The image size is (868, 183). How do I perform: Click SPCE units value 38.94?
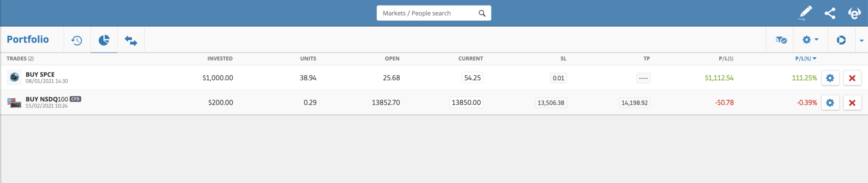(308, 78)
